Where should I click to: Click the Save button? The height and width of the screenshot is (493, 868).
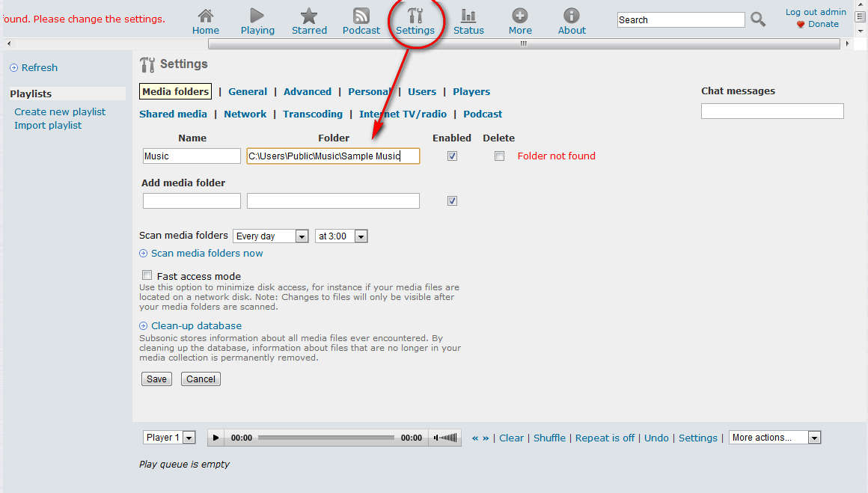(x=156, y=379)
